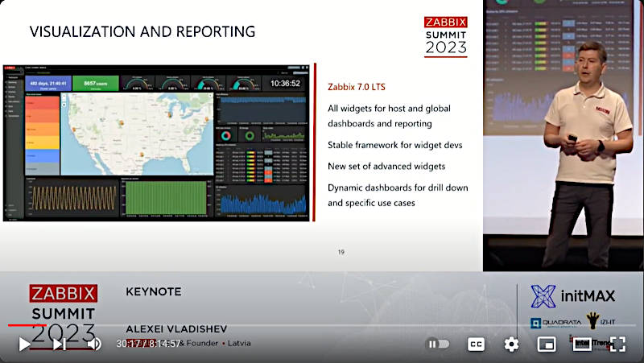Enable theater mode view
The height and width of the screenshot is (363, 644).
[582, 344]
